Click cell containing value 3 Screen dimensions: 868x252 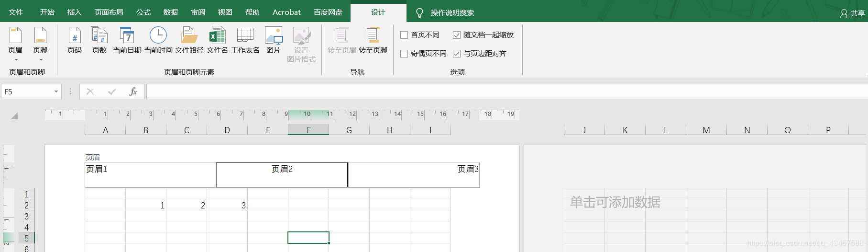click(227, 205)
